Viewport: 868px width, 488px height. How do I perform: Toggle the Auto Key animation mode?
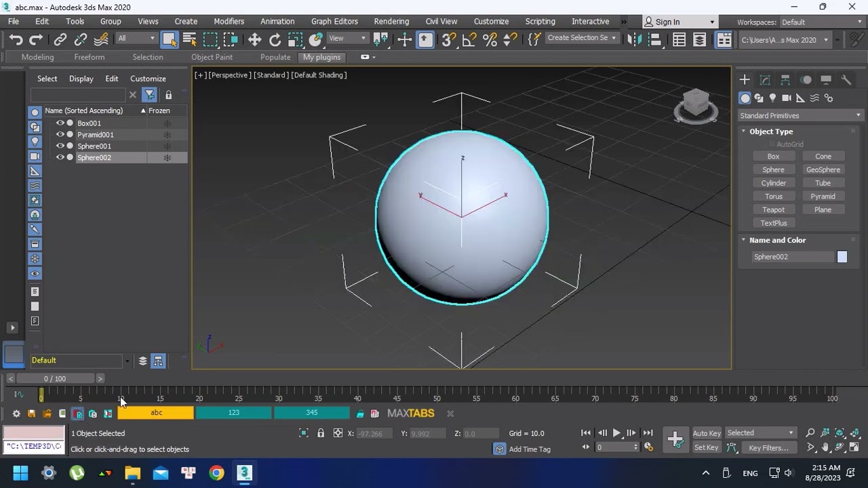click(707, 433)
